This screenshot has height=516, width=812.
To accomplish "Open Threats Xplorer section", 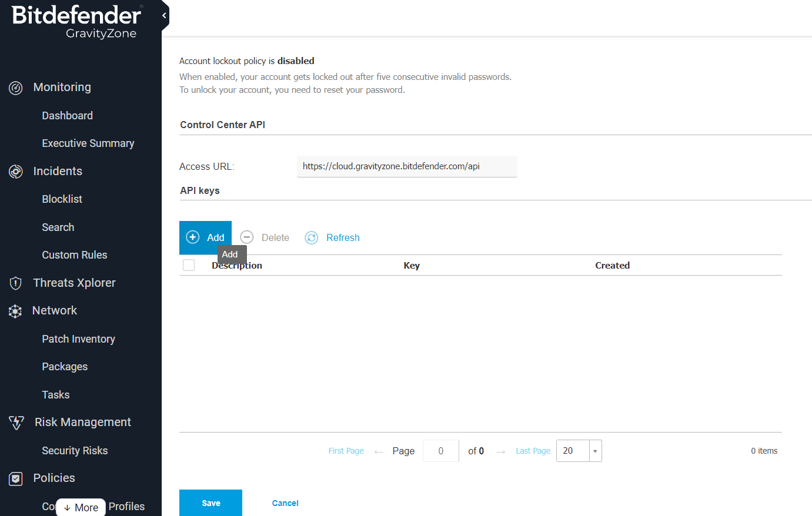I will pyautogui.click(x=75, y=283).
